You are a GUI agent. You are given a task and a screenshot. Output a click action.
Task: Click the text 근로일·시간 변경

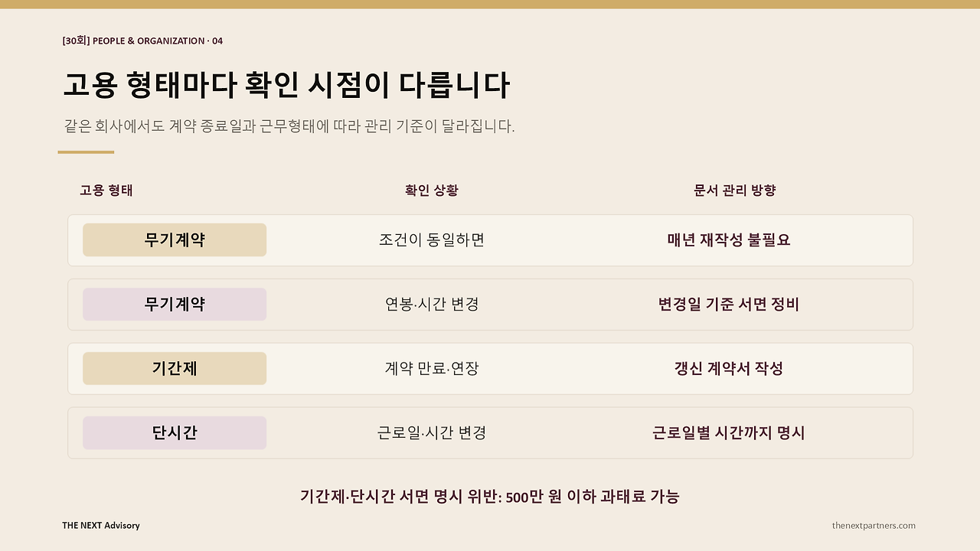tap(432, 432)
